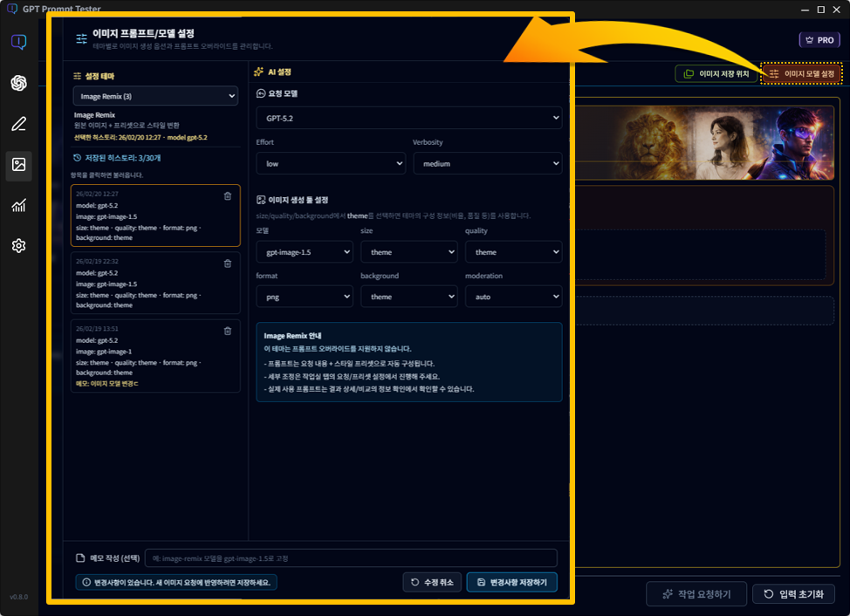Click the 이미지 저장 위치 button
The image size is (850, 616).
point(716,74)
